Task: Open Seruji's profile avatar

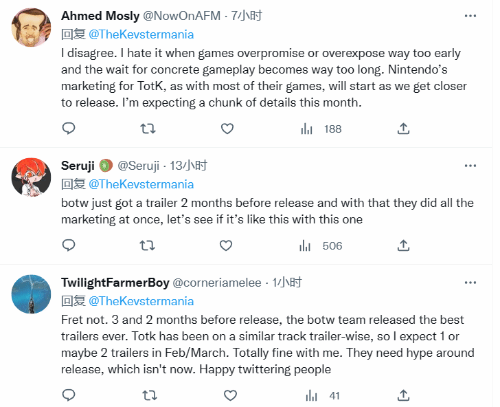Action: tap(31, 177)
